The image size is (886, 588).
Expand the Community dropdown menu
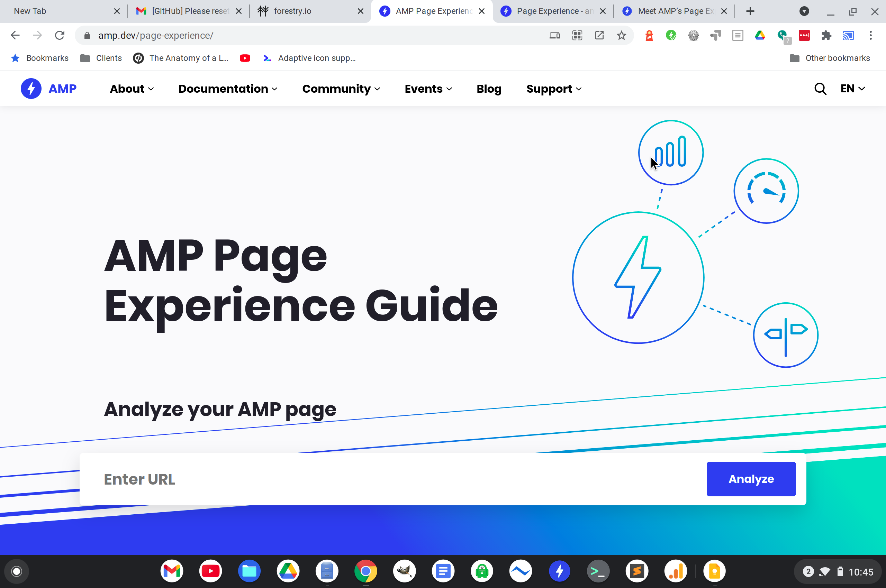pyautogui.click(x=341, y=89)
